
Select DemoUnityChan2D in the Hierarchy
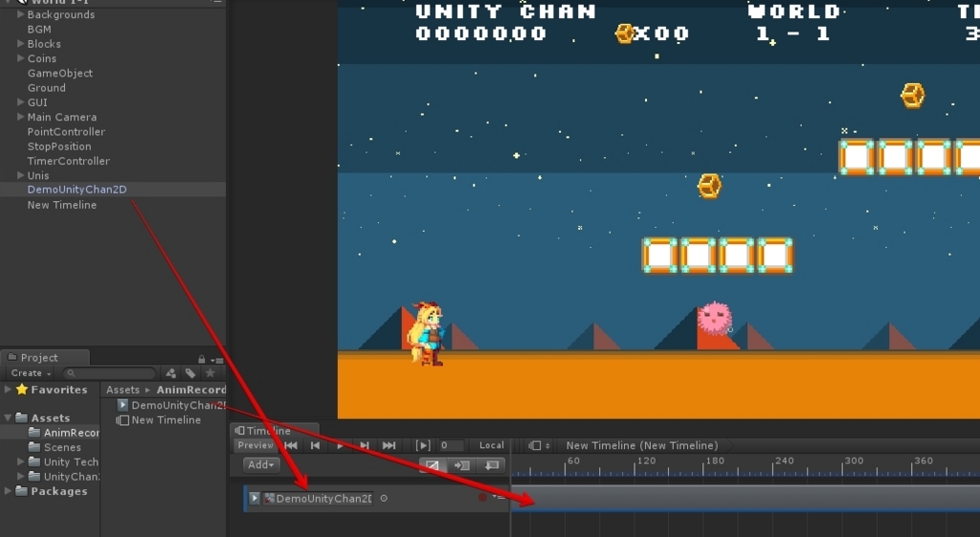tap(77, 190)
